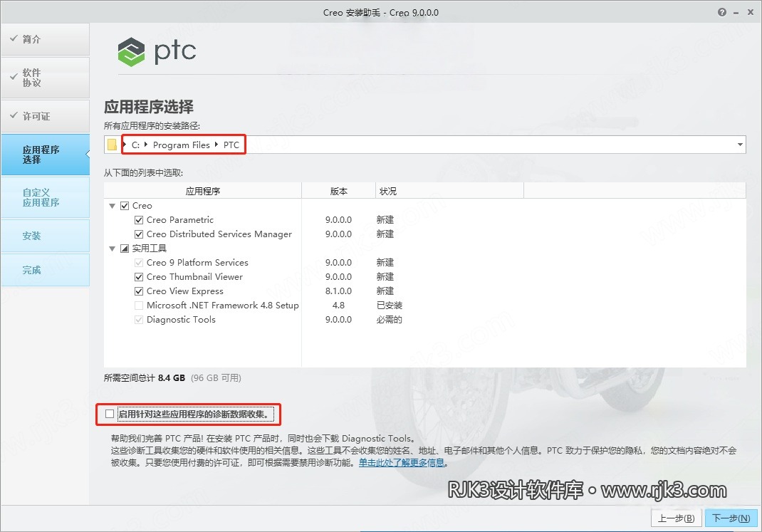Collapse the 实用工具 tree group

[113, 249]
